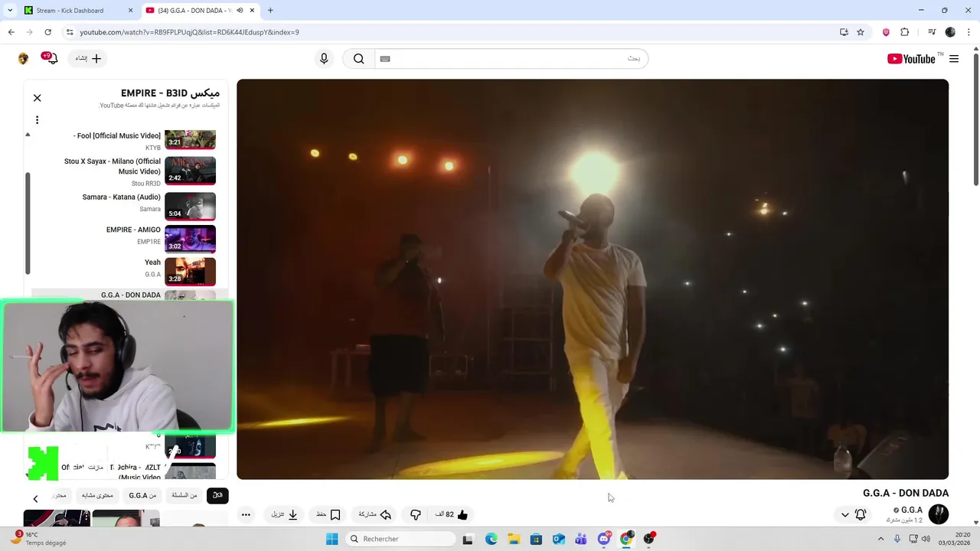This screenshot has height=551, width=980.
Task: Open the Brave-style shield extension icon
Action: (886, 32)
